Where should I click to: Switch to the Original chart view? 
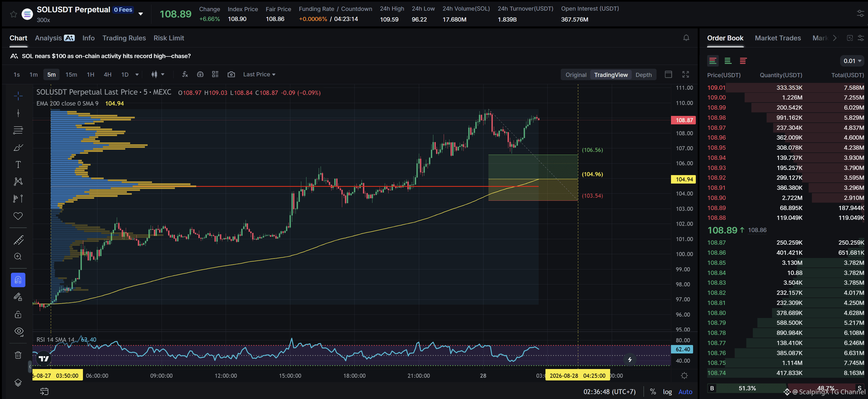576,75
